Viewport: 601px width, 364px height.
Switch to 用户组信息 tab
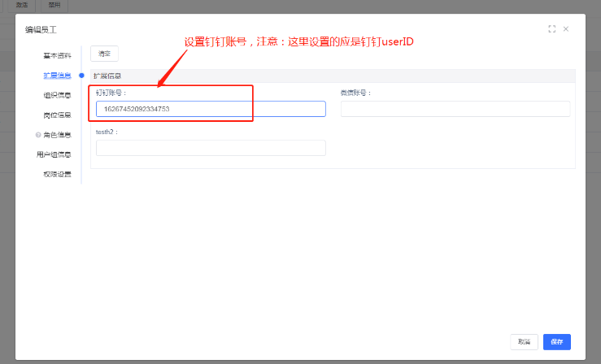pos(54,154)
